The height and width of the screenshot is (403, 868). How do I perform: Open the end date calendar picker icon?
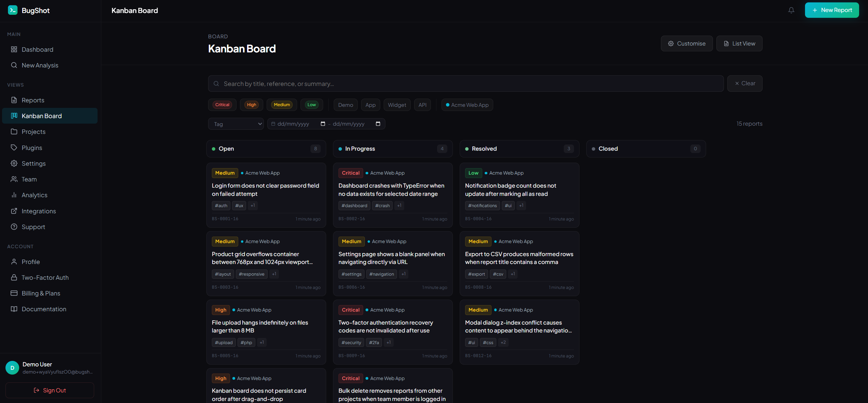378,124
